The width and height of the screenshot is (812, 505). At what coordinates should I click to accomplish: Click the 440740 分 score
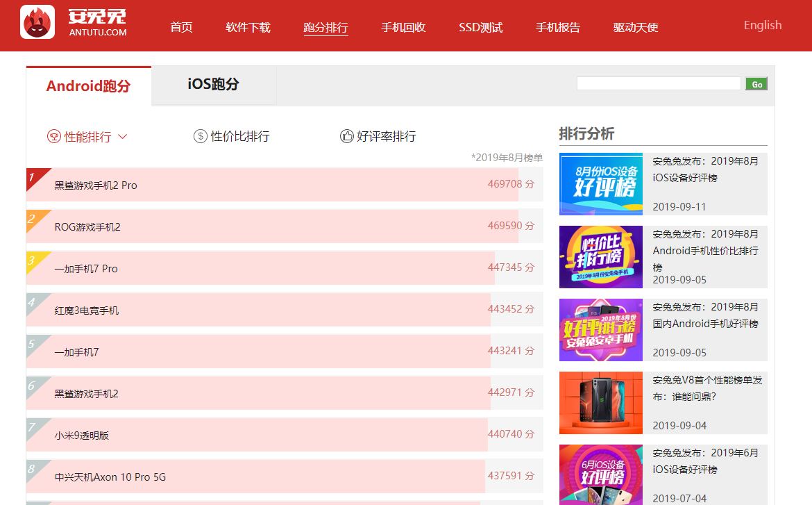(511, 434)
